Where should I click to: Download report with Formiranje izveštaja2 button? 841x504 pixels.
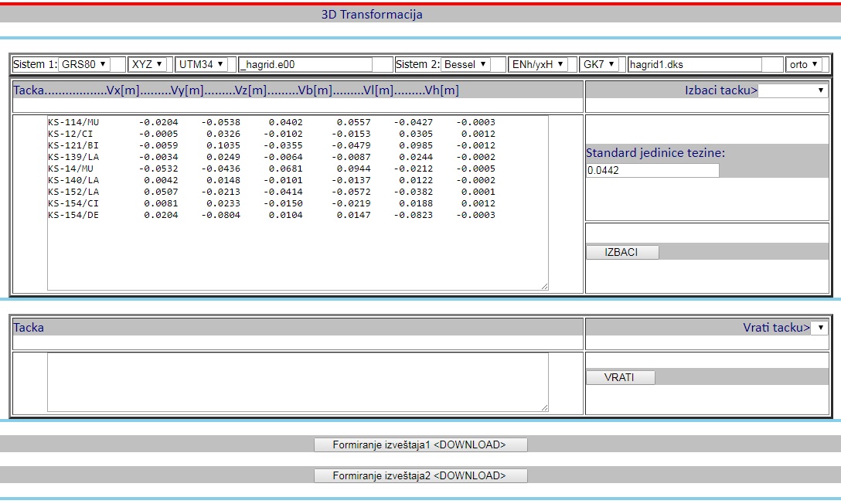click(x=420, y=475)
